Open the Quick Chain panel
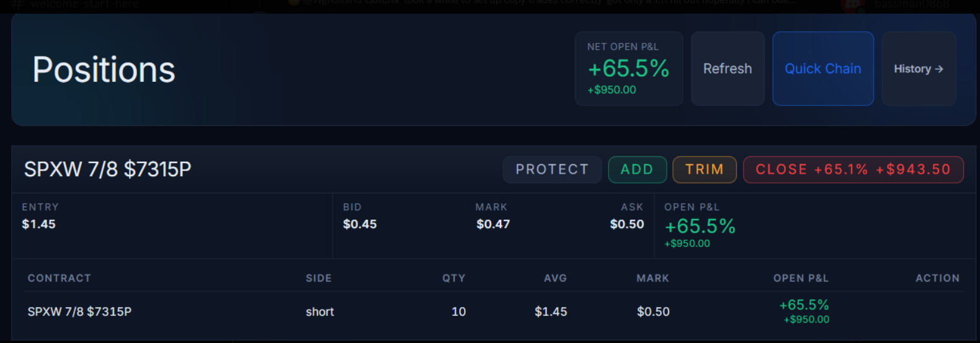 (823, 69)
